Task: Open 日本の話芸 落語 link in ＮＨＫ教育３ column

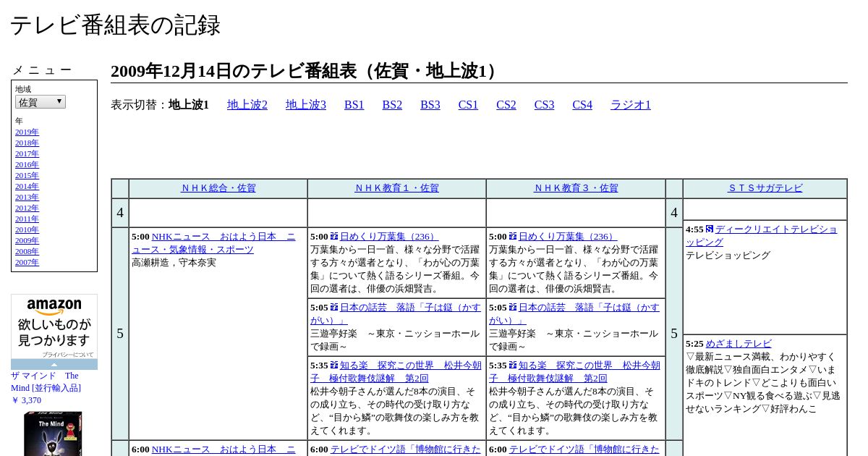Action: point(575,314)
